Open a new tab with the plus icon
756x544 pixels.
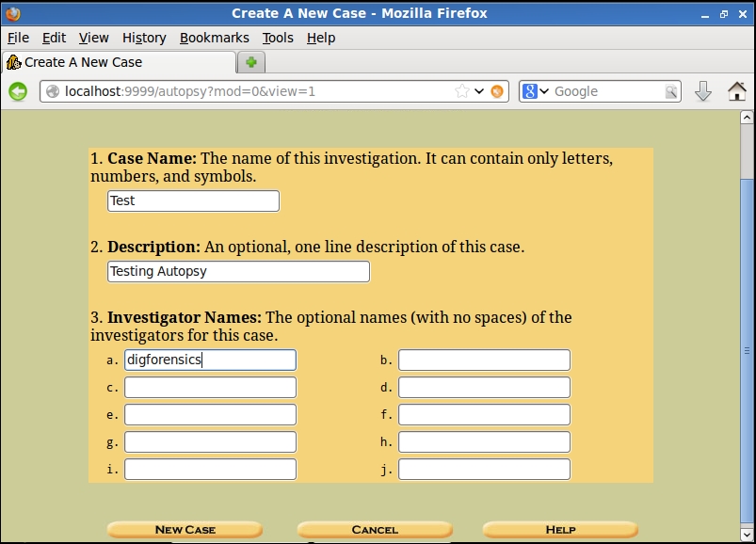(x=251, y=62)
